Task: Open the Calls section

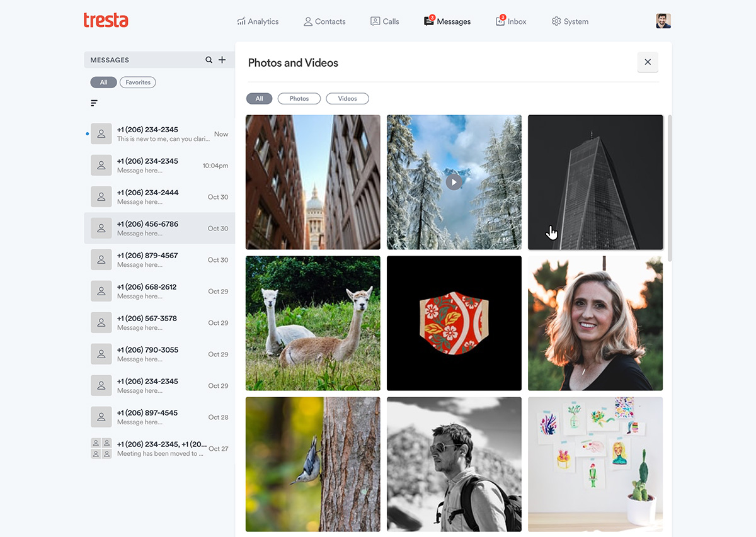Action: pos(384,21)
